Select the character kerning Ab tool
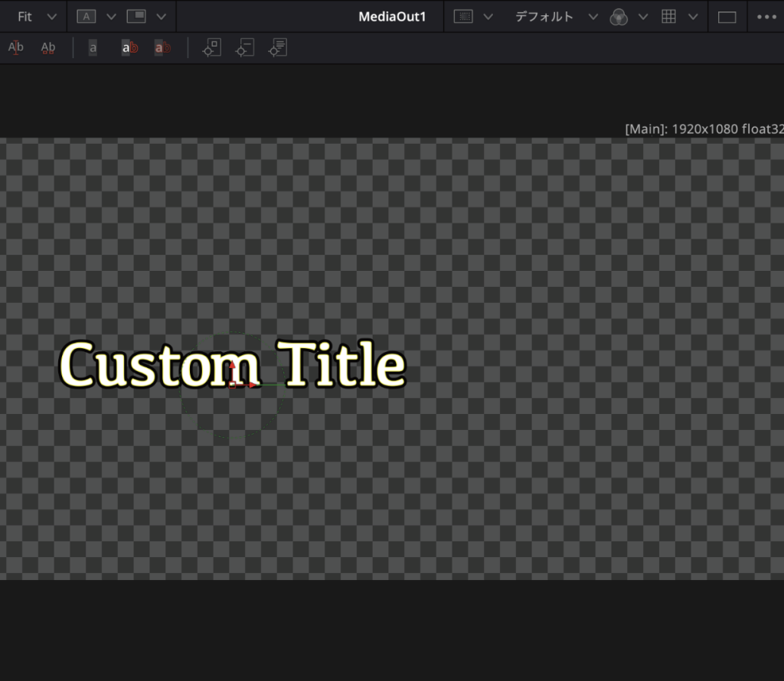 click(47, 48)
